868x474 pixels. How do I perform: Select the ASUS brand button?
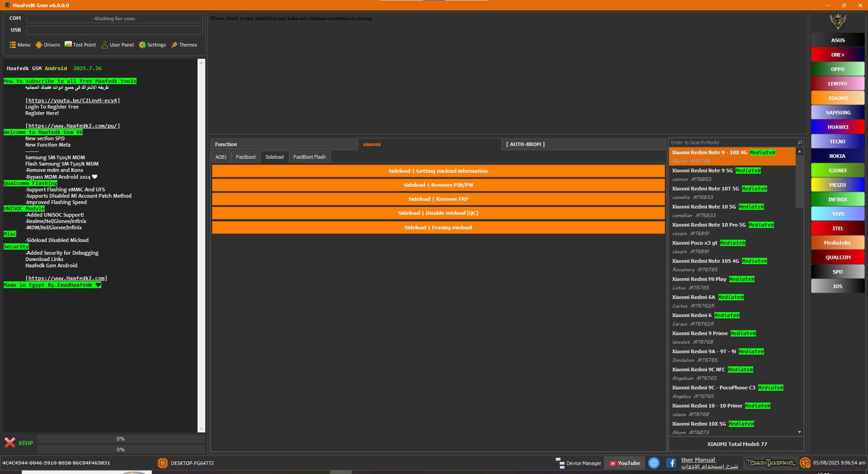point(838,40)
